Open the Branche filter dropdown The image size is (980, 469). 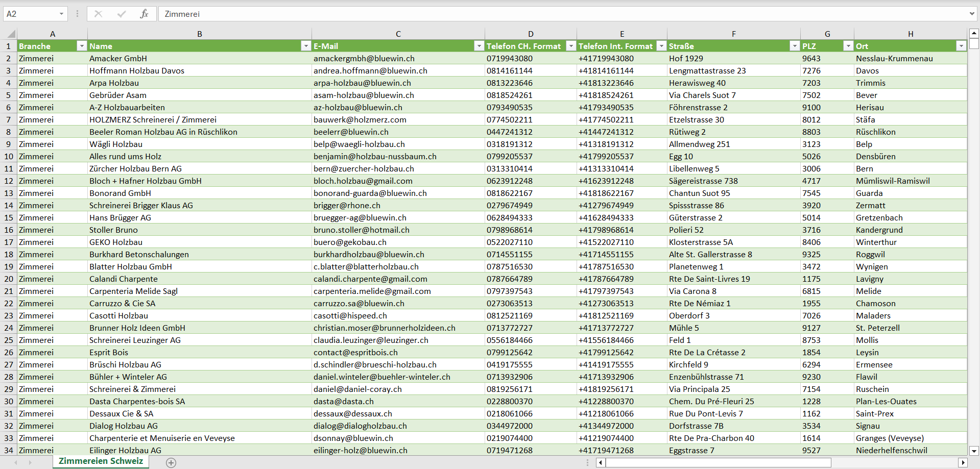point(82,46)
